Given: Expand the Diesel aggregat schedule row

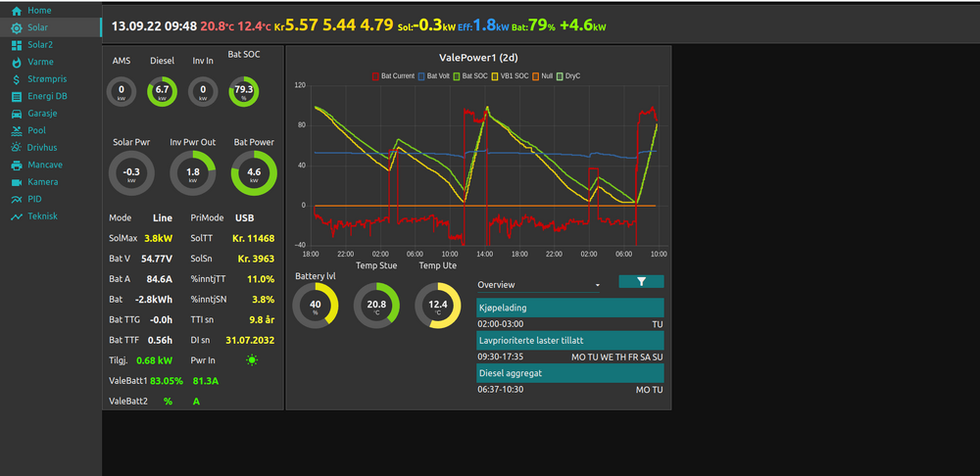Looking at the screenshot, I should [x=569, y=373].
